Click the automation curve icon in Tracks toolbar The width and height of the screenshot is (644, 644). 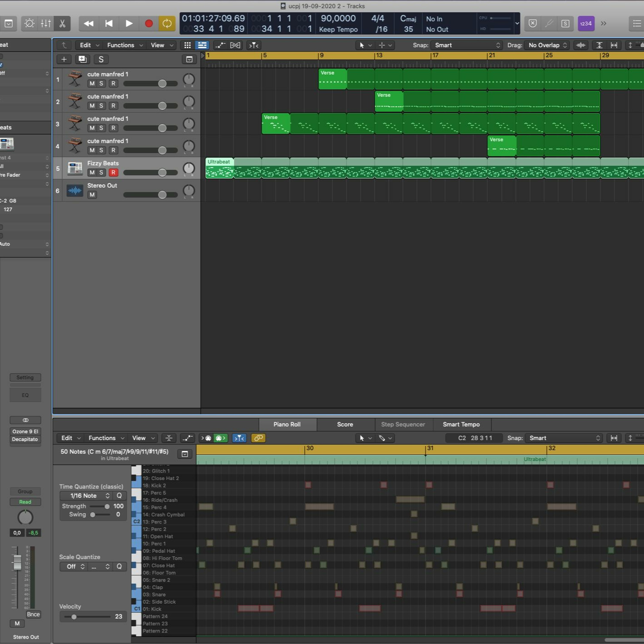point(220,45)
